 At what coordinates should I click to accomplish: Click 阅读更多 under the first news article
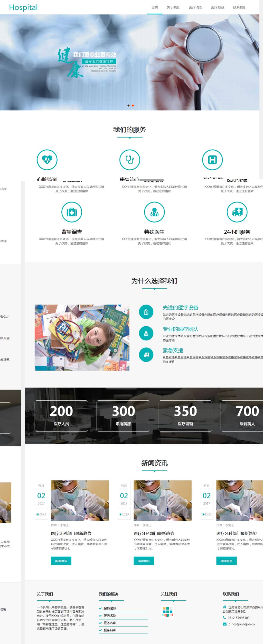tap(61, 561)
